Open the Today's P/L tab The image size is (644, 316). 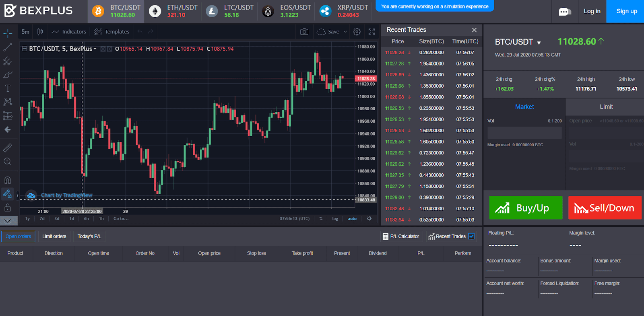tap(89, 236)
